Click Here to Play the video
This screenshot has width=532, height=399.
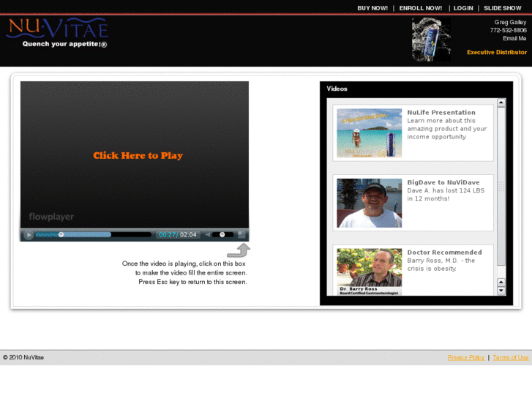[x=138, y=155]
